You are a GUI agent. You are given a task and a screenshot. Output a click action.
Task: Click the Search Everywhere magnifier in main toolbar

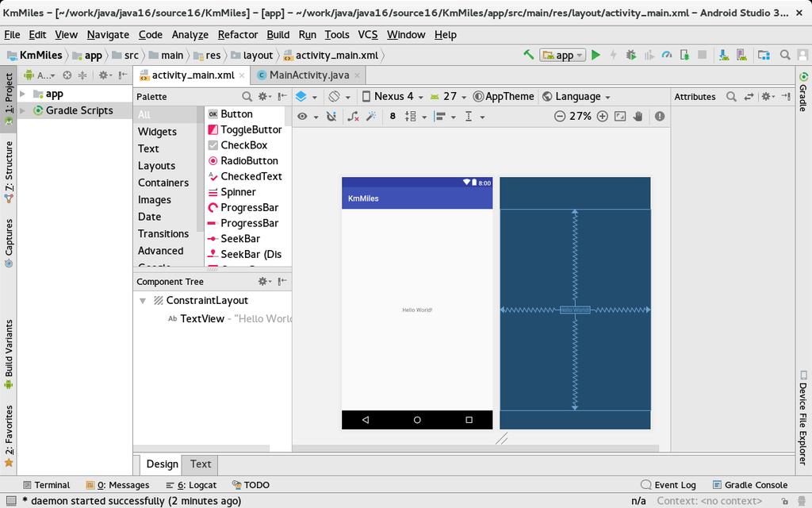(x=785, y=55)
